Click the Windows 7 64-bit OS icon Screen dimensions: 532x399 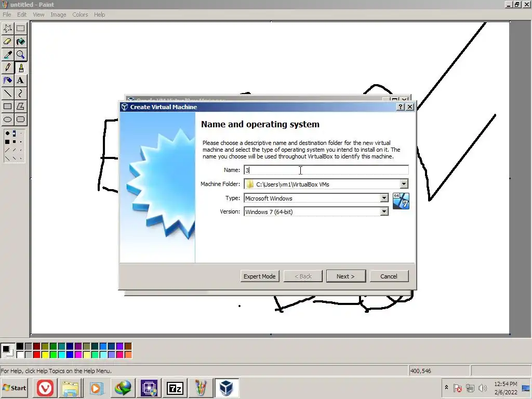[x=401, y=201]
